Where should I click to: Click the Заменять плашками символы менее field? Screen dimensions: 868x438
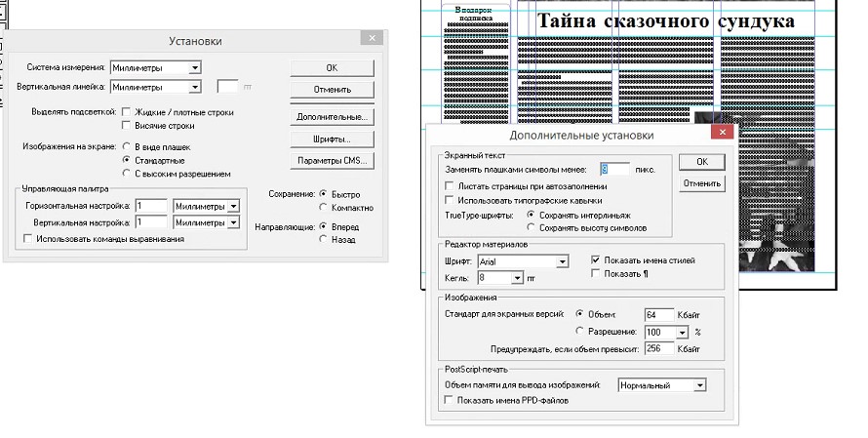pyautogui.click(x=614, y=170)
